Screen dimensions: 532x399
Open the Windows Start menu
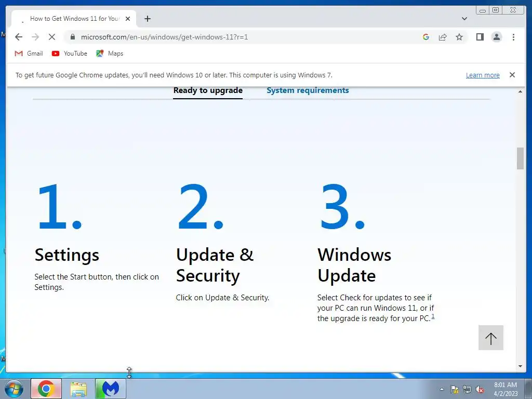coord(14,389)
